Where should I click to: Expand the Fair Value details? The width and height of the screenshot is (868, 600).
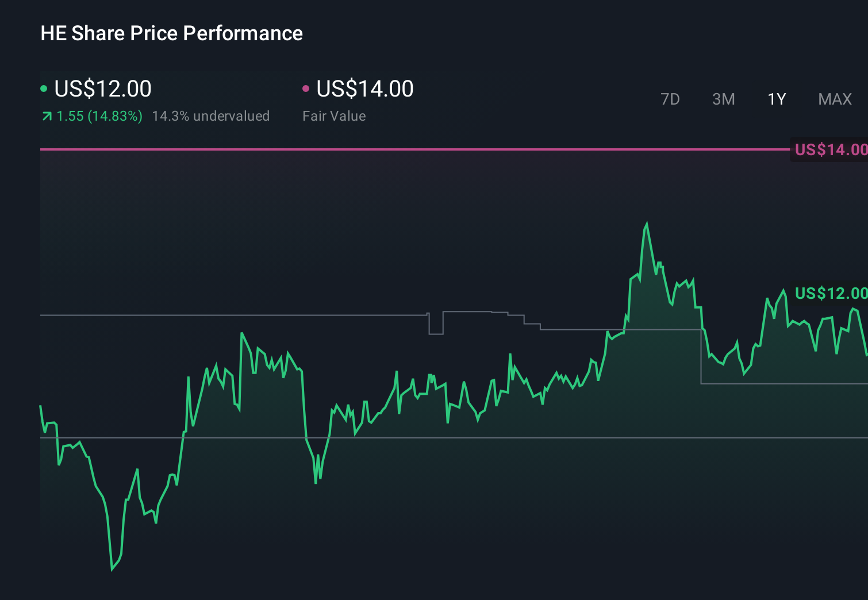click(x=333, y=116)
